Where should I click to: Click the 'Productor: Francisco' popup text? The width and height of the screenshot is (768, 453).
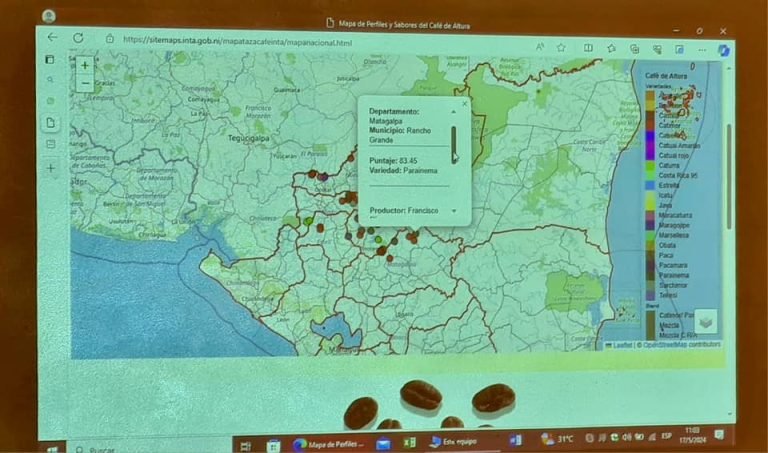404,211
